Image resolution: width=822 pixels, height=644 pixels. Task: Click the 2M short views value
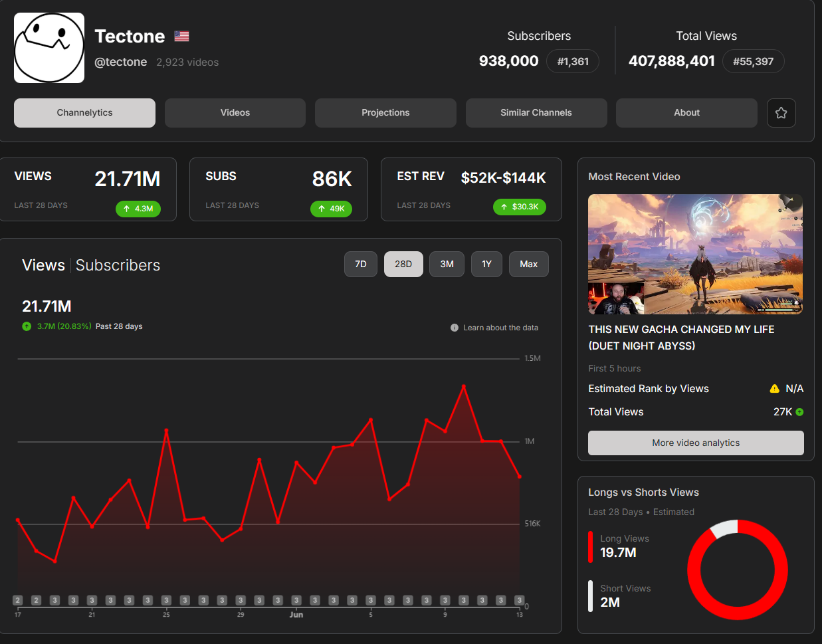click(x=610, y=602)
